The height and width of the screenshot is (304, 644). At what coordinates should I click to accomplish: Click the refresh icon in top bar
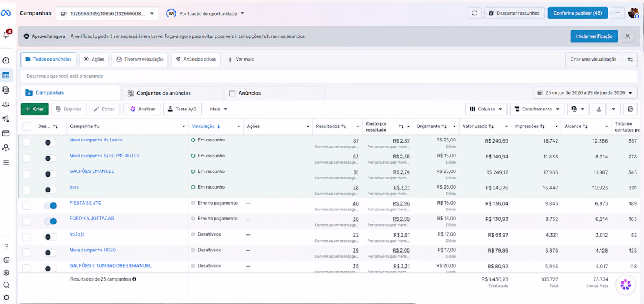click(474, 13)
